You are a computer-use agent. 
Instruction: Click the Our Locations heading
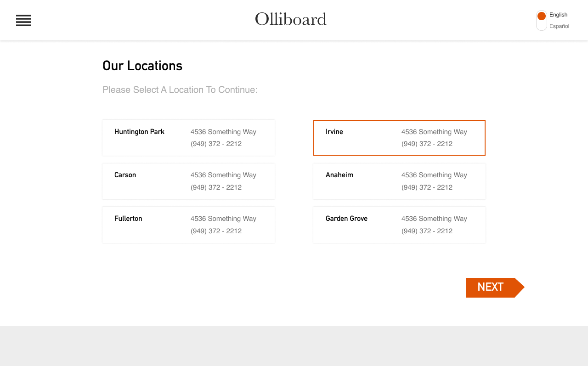142,66
